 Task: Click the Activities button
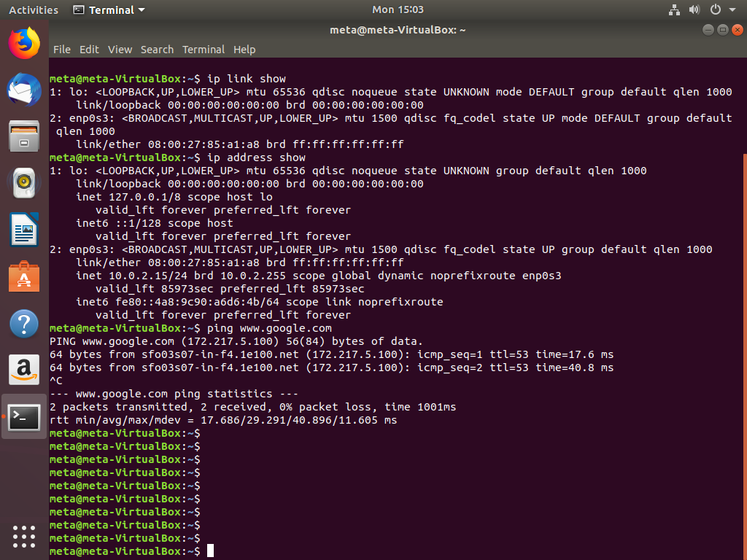click(33, 10)
